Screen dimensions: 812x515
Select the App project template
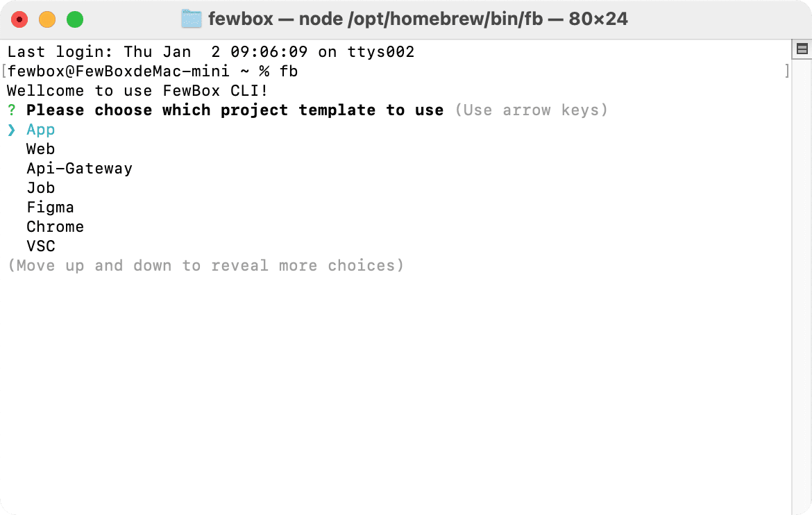coord(41,130)
